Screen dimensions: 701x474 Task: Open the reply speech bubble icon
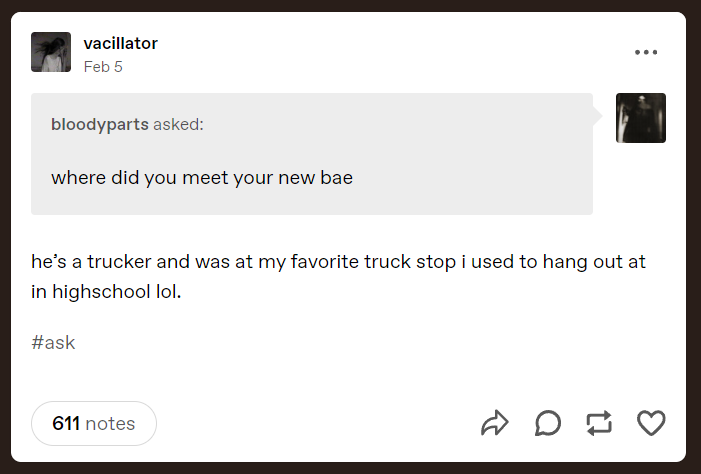(547, 424)
